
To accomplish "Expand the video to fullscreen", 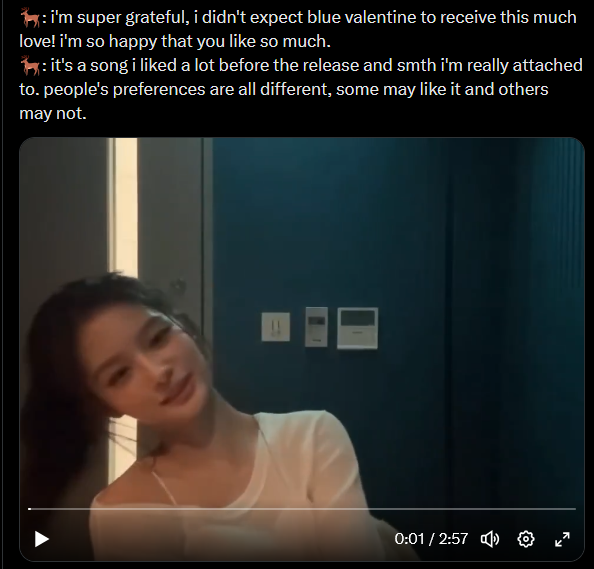I will (562, 539).
